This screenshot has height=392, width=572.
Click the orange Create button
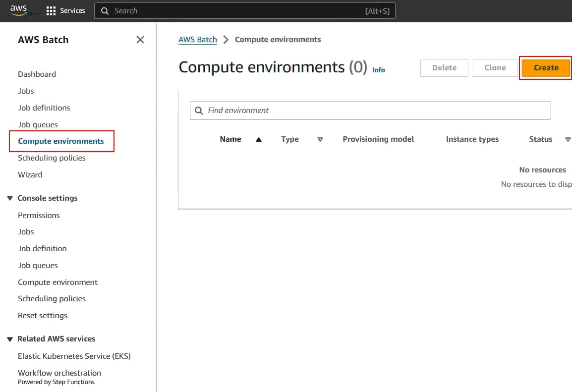point(546,68)
